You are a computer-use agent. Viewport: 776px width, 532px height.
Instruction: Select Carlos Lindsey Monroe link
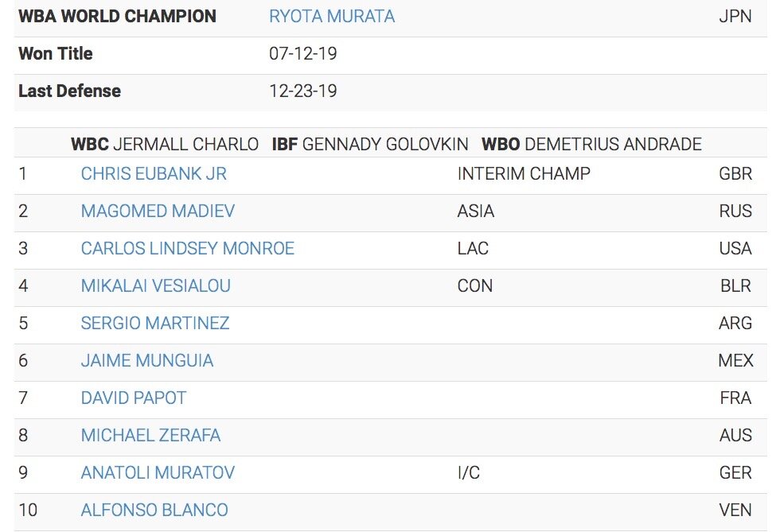(x=187, y=248)
